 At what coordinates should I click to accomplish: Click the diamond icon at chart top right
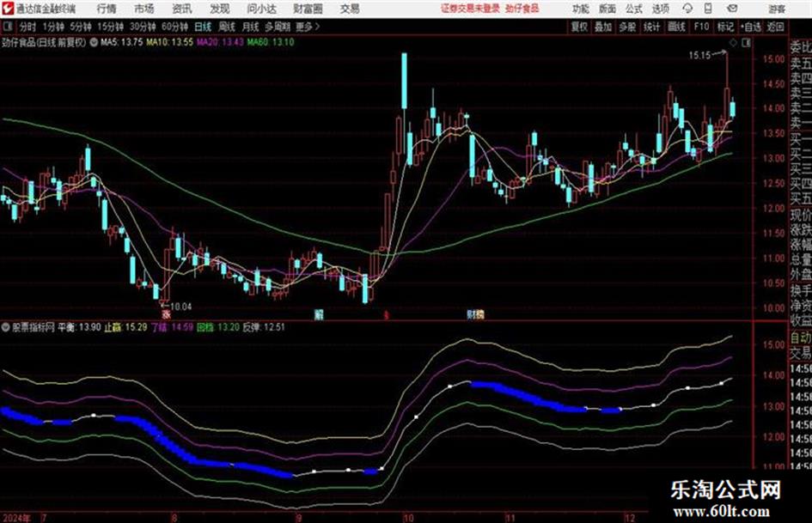pos(733,44)
